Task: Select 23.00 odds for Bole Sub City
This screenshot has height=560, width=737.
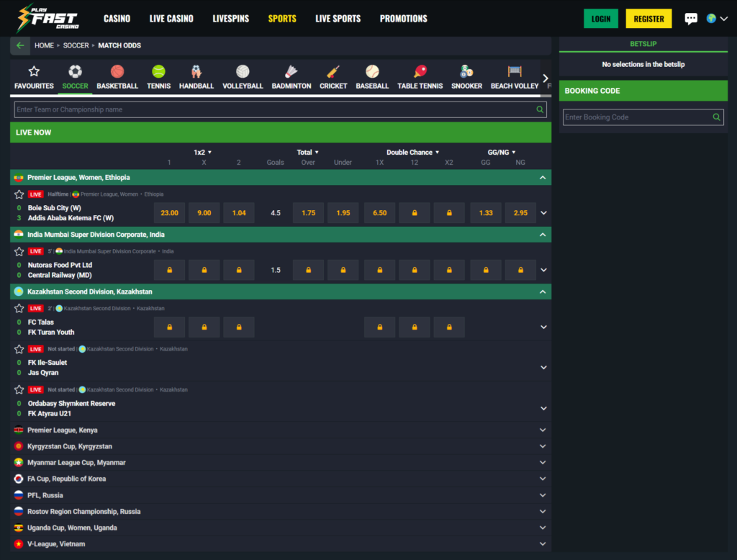Action: click(x=170, y=213)
